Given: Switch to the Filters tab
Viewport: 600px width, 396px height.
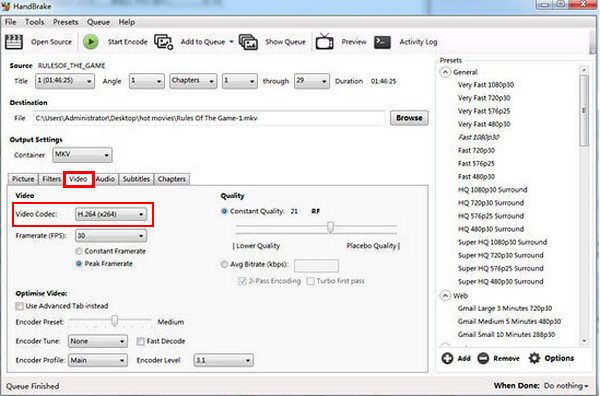Looking at the screenshot, I should coord(51,179).
